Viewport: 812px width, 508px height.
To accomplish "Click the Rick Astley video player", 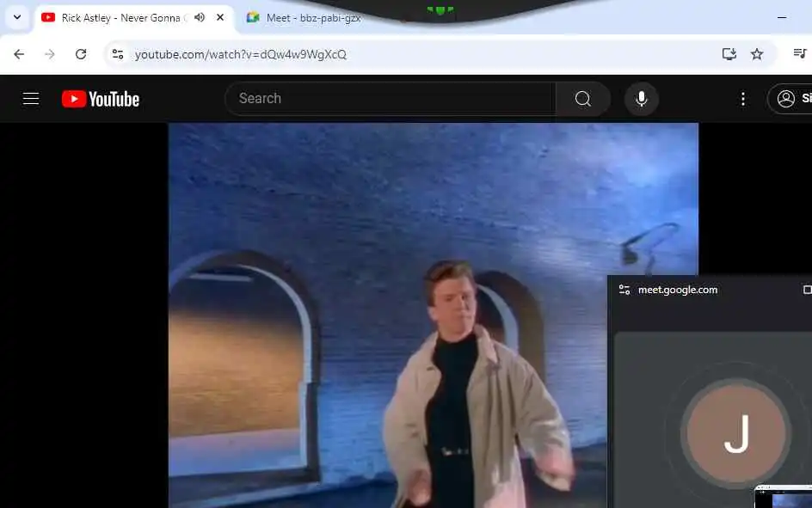I will click(x=434, y=315).
